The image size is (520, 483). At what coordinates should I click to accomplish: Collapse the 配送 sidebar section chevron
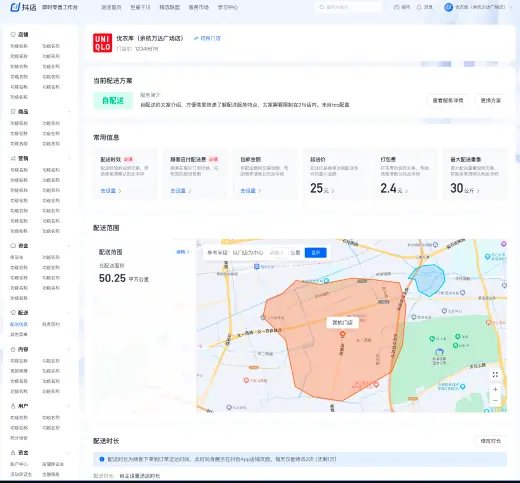tap(69, 312)
